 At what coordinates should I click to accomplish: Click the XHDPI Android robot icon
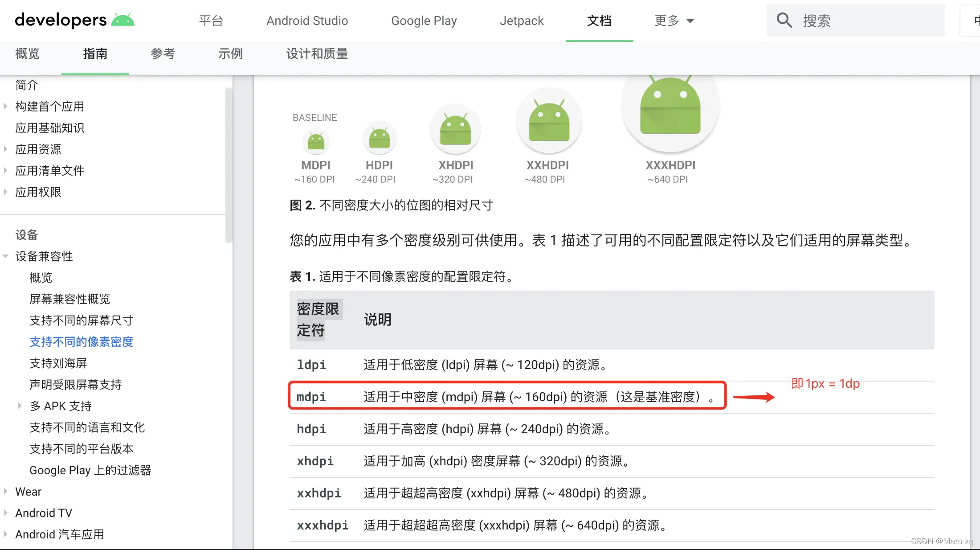click(x=455, y=130)
